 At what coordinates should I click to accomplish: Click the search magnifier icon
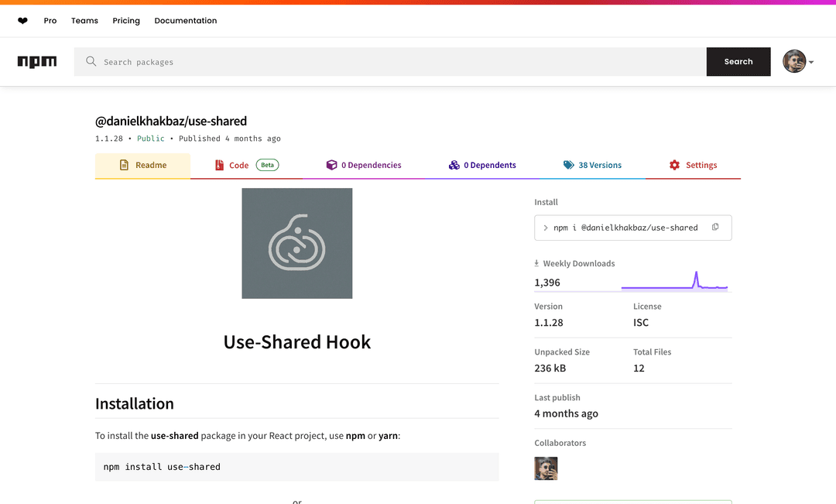pos(91,61)
